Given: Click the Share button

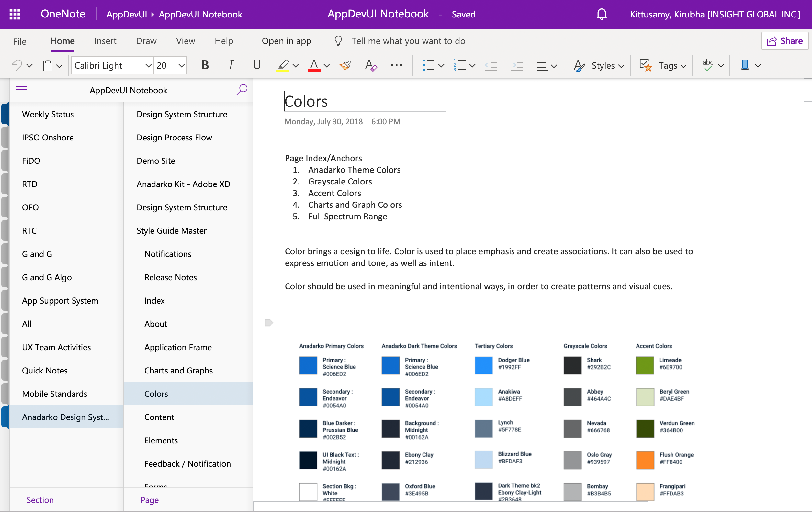Looking at the screenshot, I should pos(785,41).
